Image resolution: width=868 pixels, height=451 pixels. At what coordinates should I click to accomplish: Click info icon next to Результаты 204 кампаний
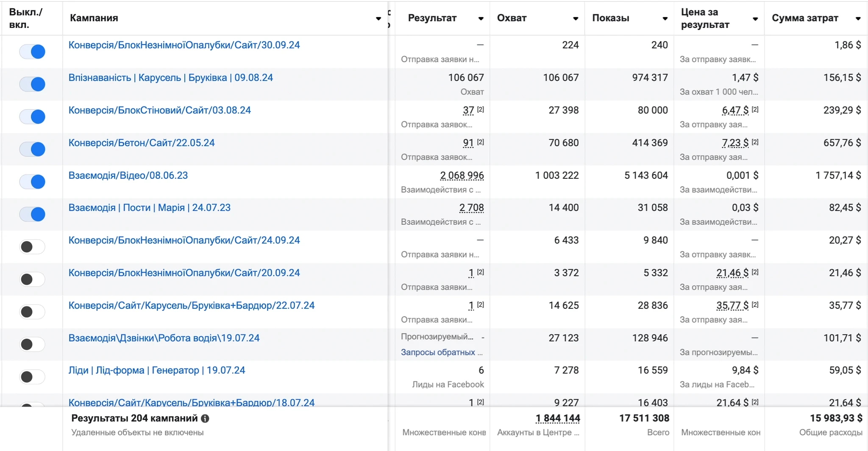pyautogui.click(x=205, y=418)
